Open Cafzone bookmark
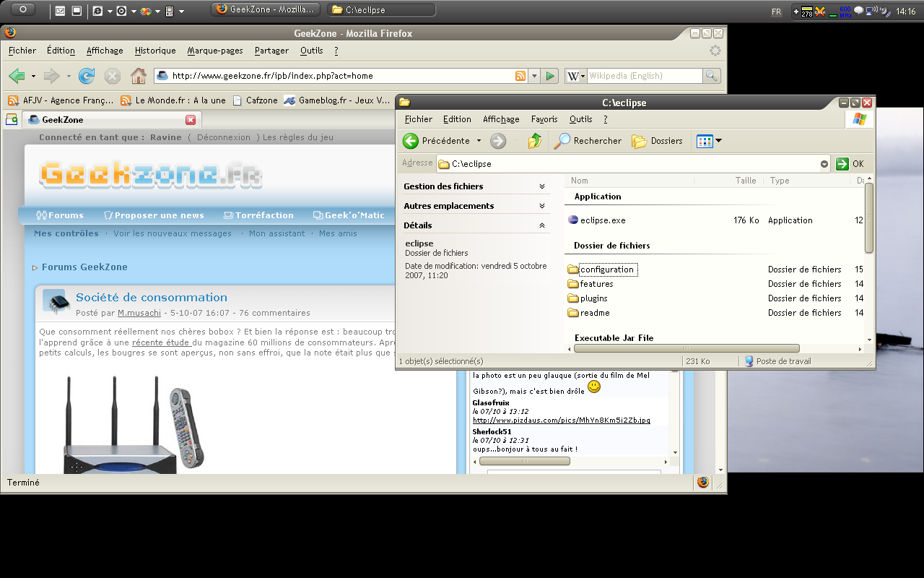This screenshot has width=924, height=578. pyautogui.click(x=255, y=100)
